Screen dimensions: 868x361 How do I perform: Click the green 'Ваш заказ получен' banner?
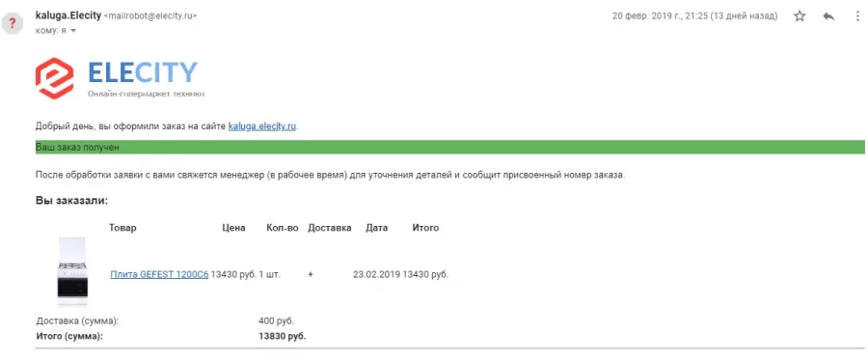(450, 148)
